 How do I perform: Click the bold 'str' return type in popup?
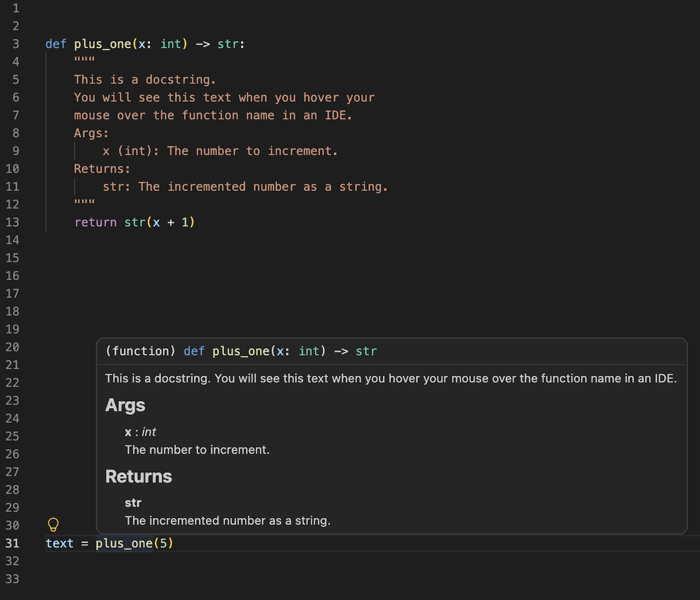[x=133, y=503]
